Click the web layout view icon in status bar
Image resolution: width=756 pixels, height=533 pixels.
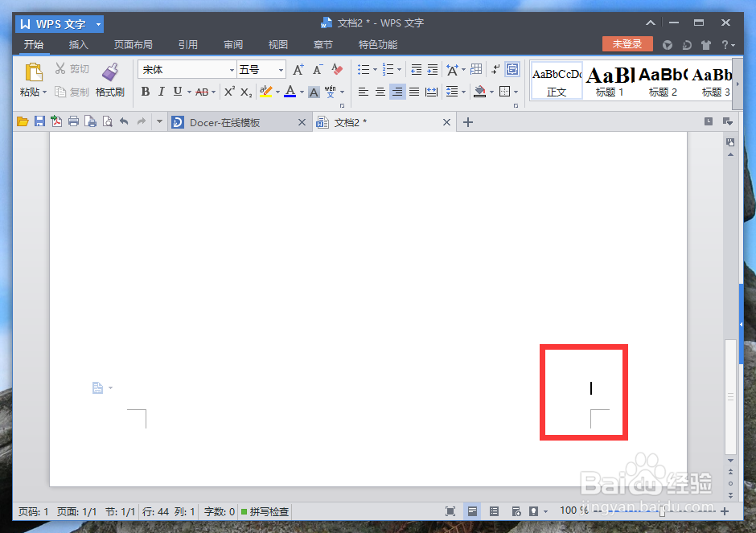(x=516, y=511)
